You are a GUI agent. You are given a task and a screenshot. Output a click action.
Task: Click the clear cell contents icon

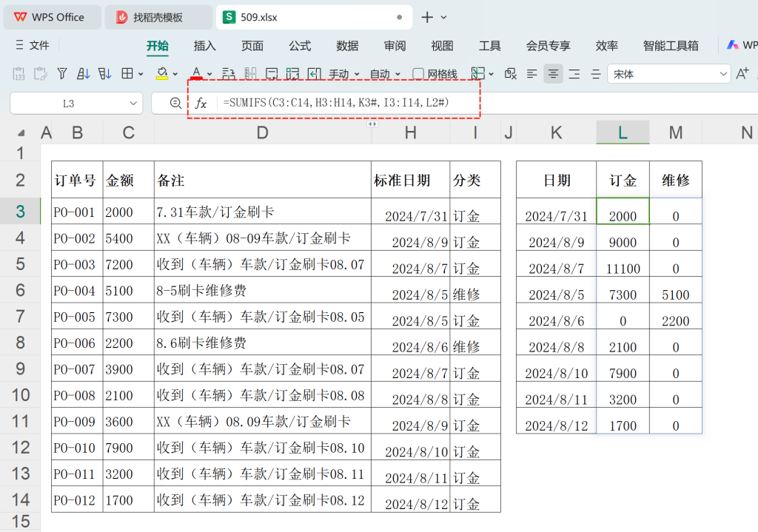point(511,74)
